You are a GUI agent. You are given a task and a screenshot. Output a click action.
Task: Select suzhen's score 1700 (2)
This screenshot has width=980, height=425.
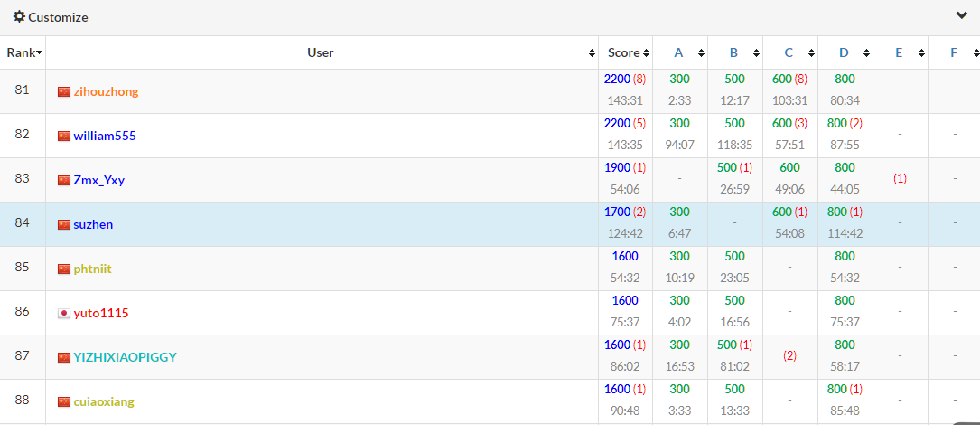[625, 212]
